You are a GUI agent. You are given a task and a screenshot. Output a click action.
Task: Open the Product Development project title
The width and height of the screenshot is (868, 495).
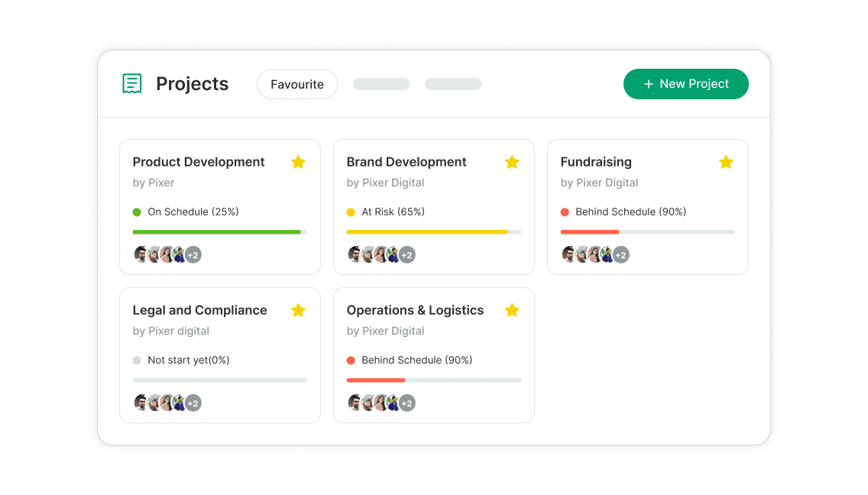(x=199, y=162)
